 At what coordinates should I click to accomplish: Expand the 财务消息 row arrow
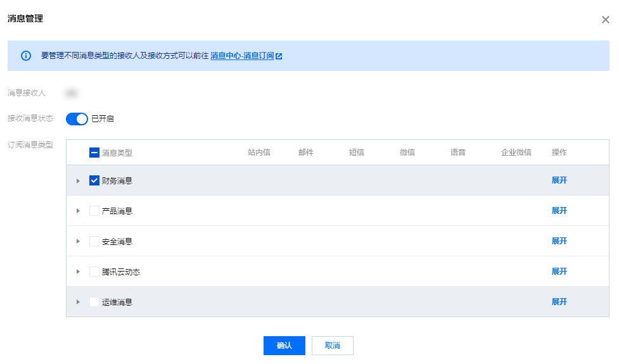79,181
